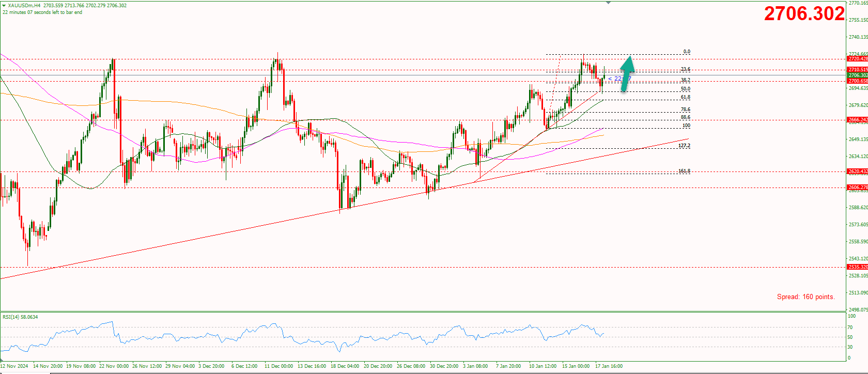Click the large red 2706.302 price display
Image resolution: width=868 pixels, height=374 pixels.
804,14
